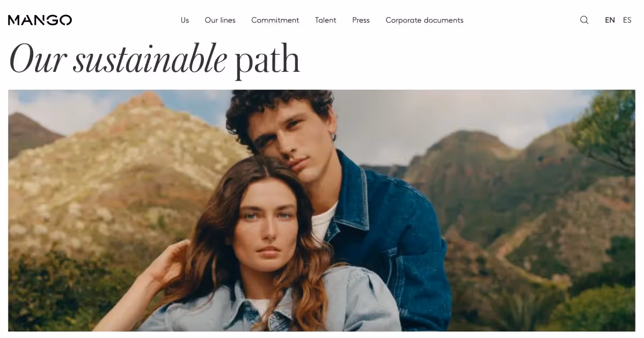
Task: Expand the Our lines menu
Action: point(220,20)
